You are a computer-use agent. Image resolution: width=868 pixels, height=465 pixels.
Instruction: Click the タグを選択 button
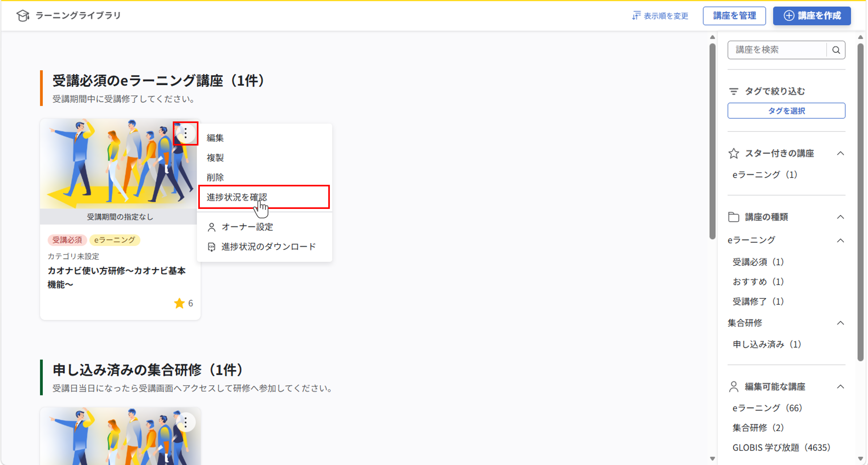[786, 111]
